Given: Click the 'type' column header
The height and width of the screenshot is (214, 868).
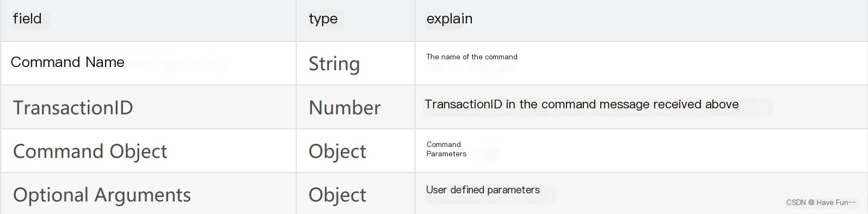Looking at the screenshot, I should 323,19.
